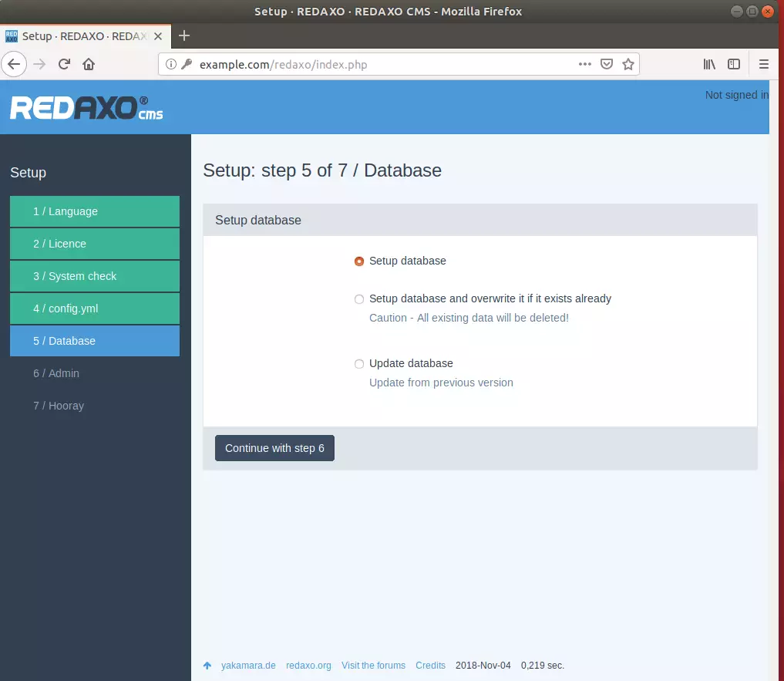Select the Update database radio option
Viewport: 784px width, 681px height.
click(x=359, y=364)
